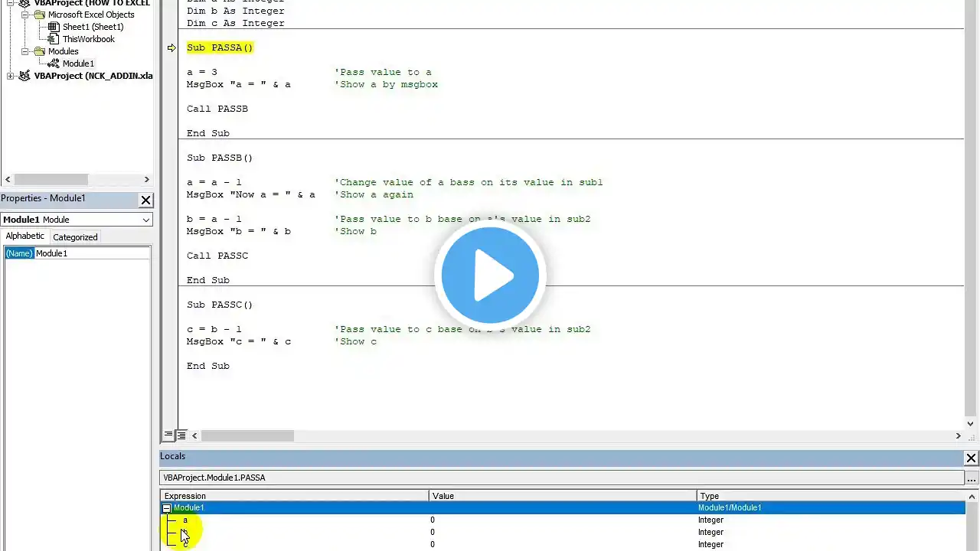Close the Locals window
Screen dimensions: 980x551
pyautogui.click(x=971, y=458)
